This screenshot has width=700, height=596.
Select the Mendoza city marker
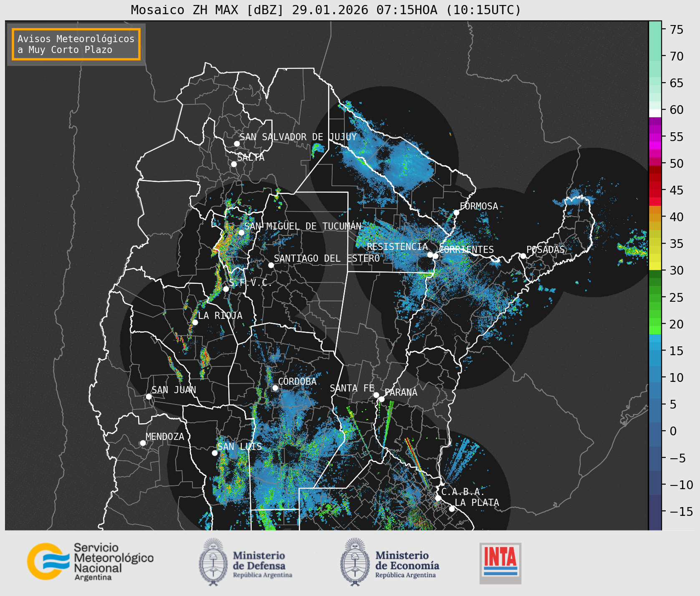click(143, 443)
